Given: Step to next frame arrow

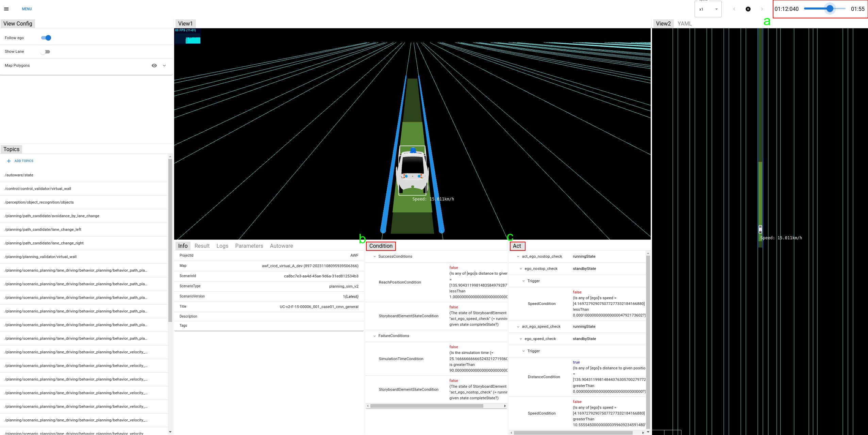Looking at the screenshot, I should [x=762, y=9].
